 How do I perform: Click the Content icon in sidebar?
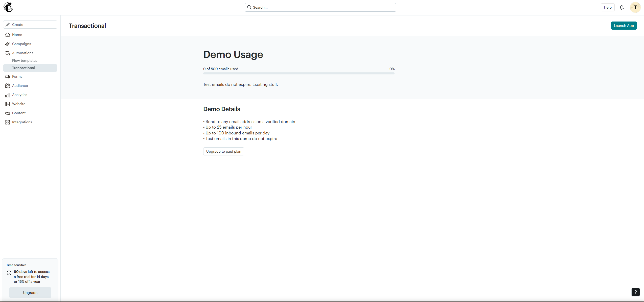[8, 113]
